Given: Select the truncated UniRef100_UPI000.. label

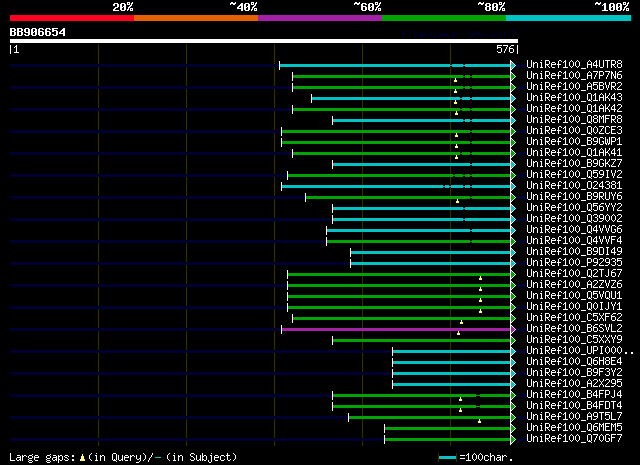Looking at the screenshot, I should point(580,351).
